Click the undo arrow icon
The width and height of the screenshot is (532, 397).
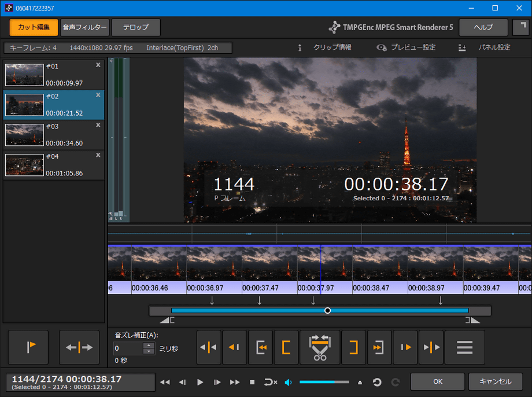tap(377, 382)
